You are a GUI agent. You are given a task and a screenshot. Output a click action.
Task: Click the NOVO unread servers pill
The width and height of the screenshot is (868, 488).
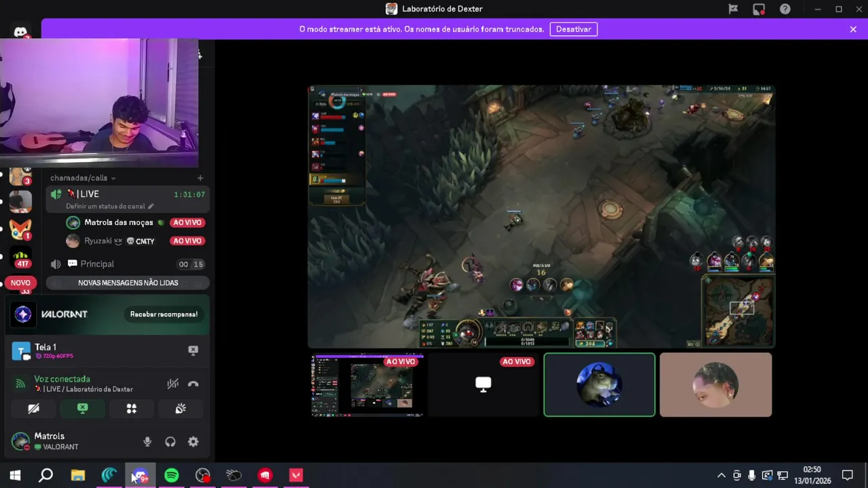pos(20,283)
